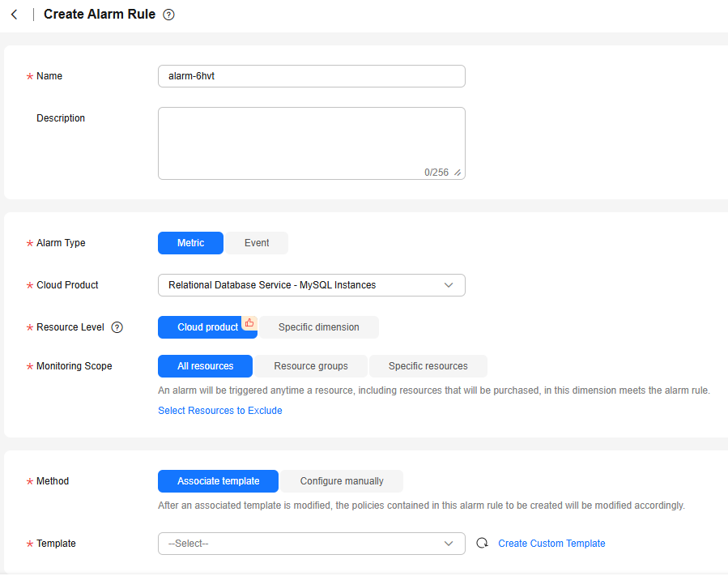This screenshot has width=728, height=576.
Task: Open Create Custom Template link
Action: click(x=551, y=544)
